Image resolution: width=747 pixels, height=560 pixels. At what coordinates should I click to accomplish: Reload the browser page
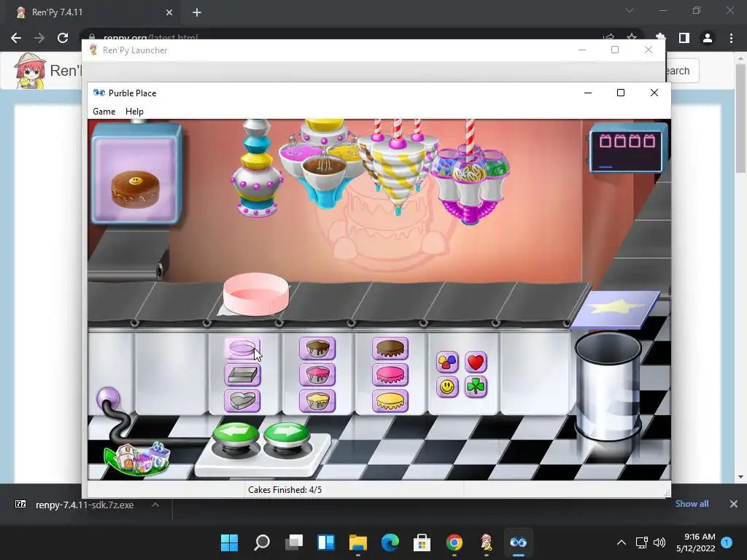click(x=63, y=38)
